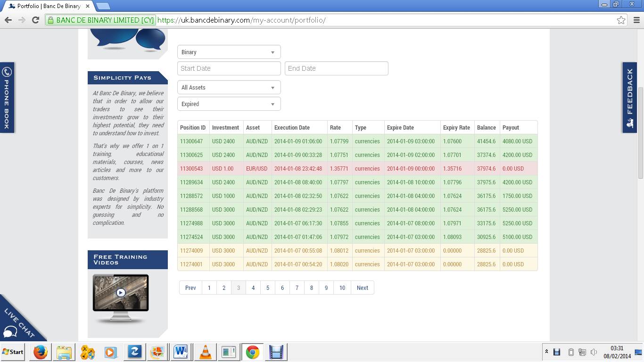Open the taskbar security tools icon
Screen dimensions: 644x362
click(88, 352)
